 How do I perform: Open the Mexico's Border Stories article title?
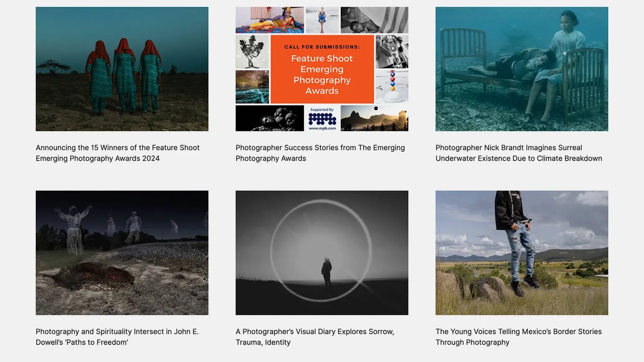(x=518, y=337)
